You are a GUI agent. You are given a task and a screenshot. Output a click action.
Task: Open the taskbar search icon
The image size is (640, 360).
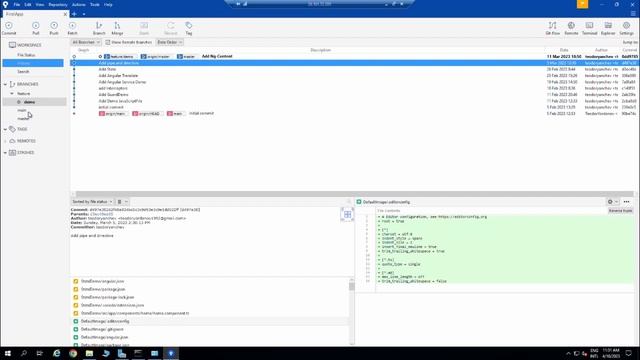(24, 353)
